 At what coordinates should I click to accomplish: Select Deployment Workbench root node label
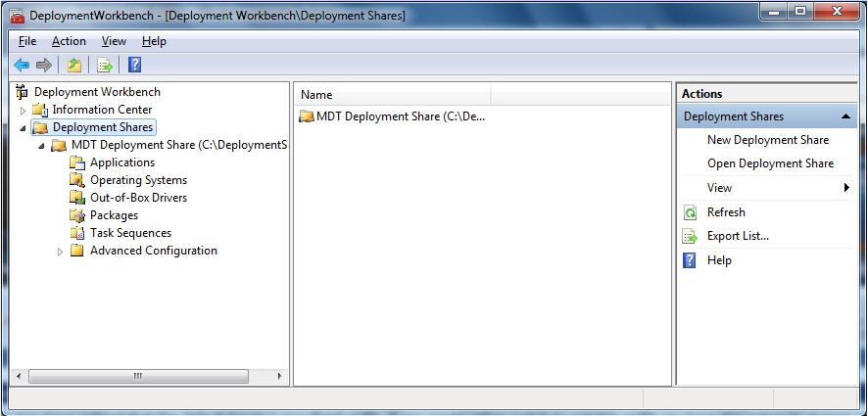tap(97, 92)
